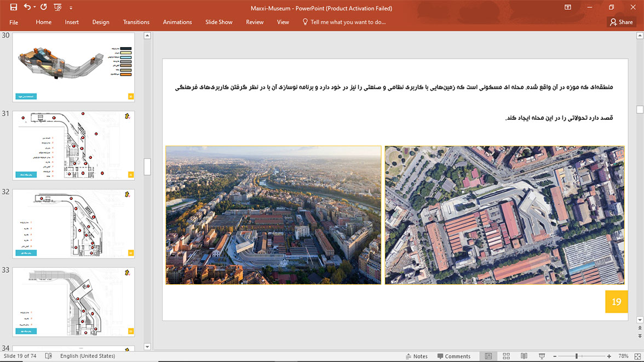Viewport: 644px width, 362px height.
Task: Click the Slide 19 of 74 status indicator
Action: pyautogui.click(x=20, y=356)
